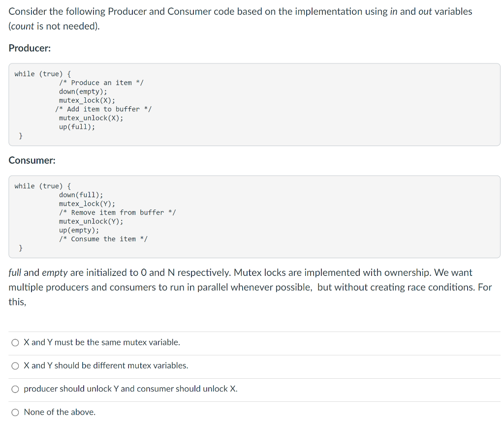Screen dimensions: 504x423
Task: Click the 'up(empty);' line in Consumer code
Action: tap(79, 230)
